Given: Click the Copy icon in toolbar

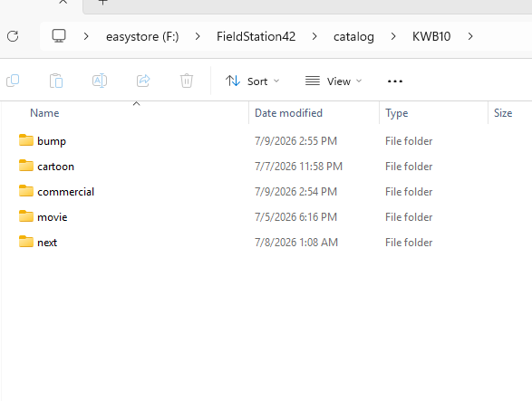Looking at the screenshot, I should (13, 81).
